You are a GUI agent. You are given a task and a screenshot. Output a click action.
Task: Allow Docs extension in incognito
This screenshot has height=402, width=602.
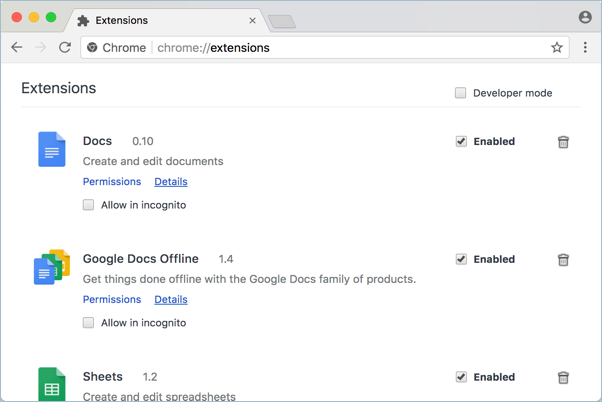(89, 205)
